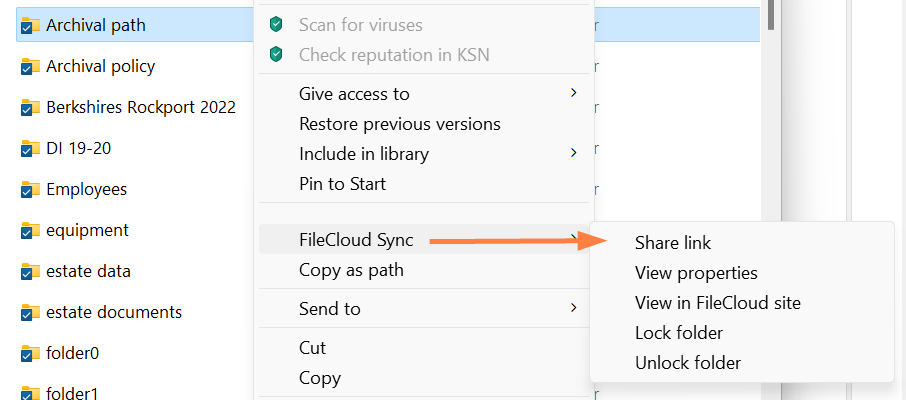Click the Berkshires Rockport 2022 folder icon
The height and width of the screenshot is (400, 906).
click(x=30, y=108)
